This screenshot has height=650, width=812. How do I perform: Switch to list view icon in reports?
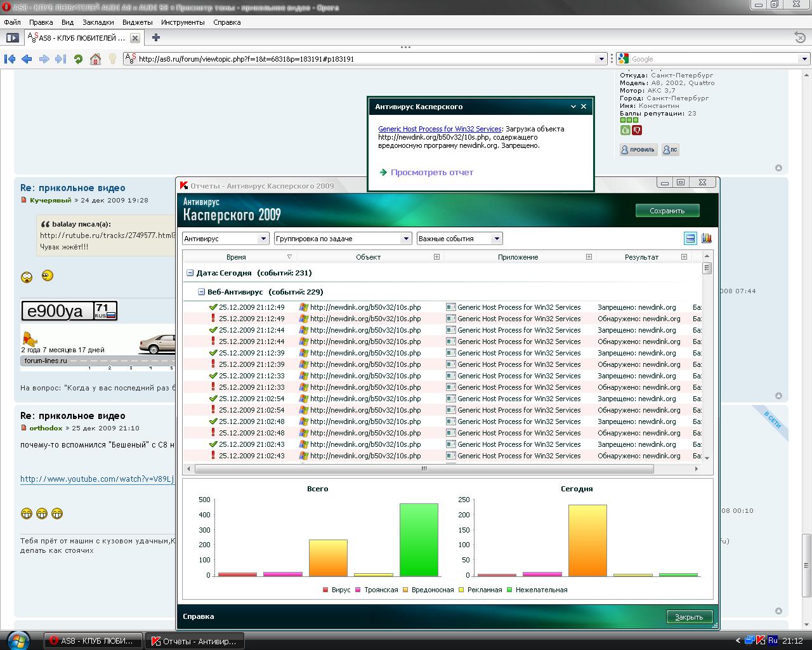pos(690,238)
